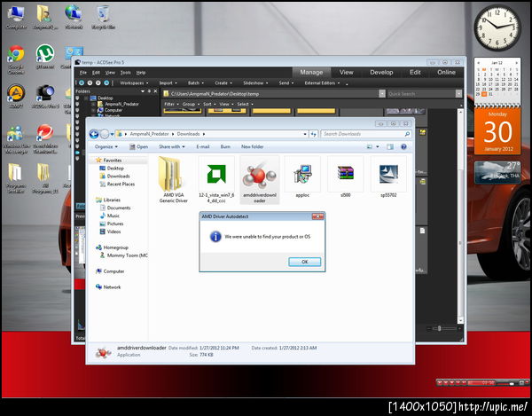
Task: Toggle auto-hide pin on ACDSee Folders pane
Action: tap(149, 91)
